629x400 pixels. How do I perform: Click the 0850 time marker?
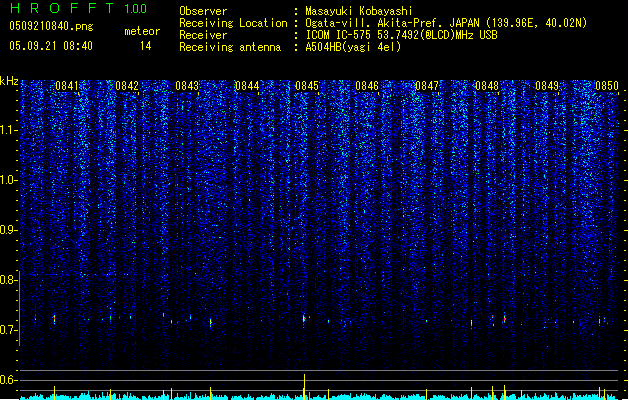coord(607,85)
